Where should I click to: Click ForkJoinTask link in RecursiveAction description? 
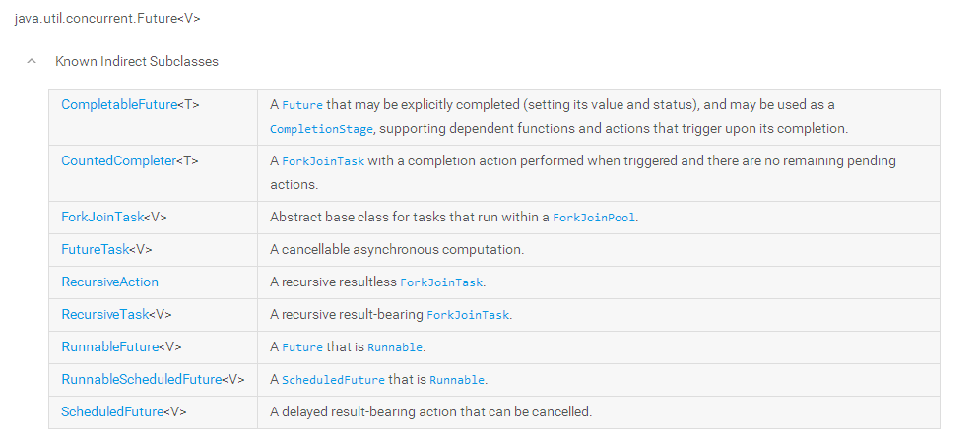pos(441,282)
